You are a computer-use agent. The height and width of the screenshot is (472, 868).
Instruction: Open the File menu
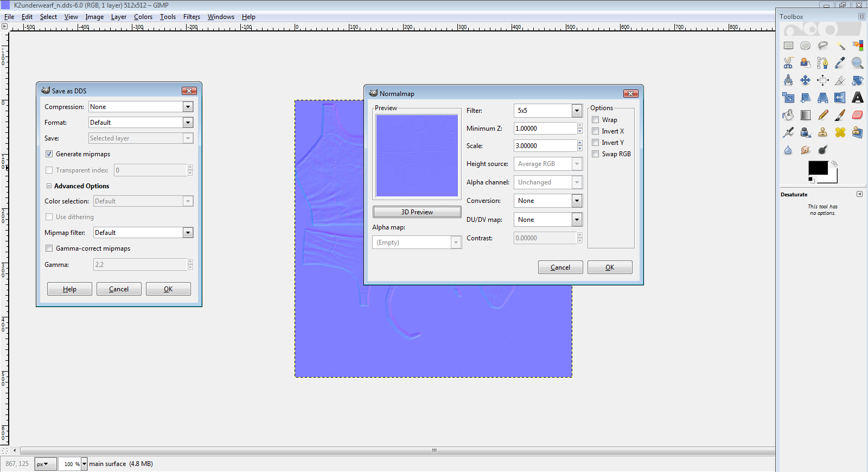pos(9,17)
